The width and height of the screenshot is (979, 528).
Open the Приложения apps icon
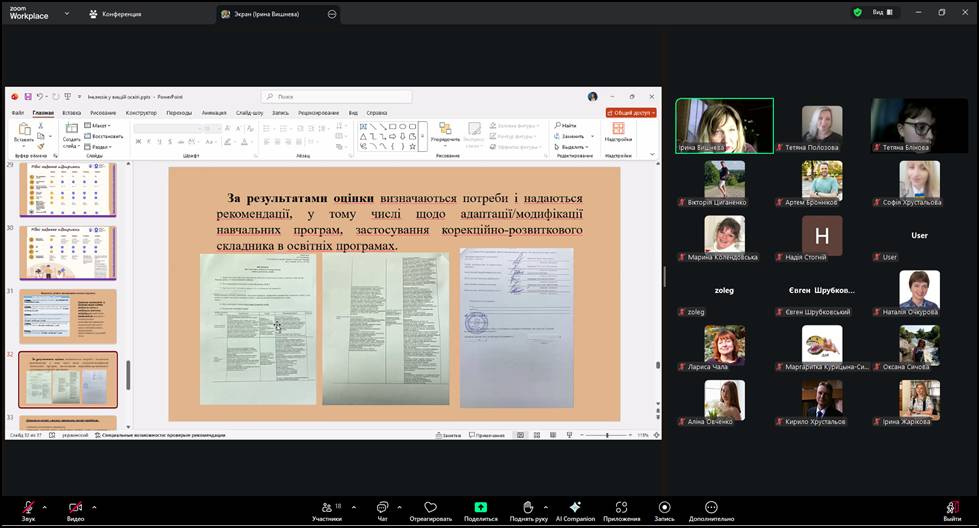click(x=621, y=508)
